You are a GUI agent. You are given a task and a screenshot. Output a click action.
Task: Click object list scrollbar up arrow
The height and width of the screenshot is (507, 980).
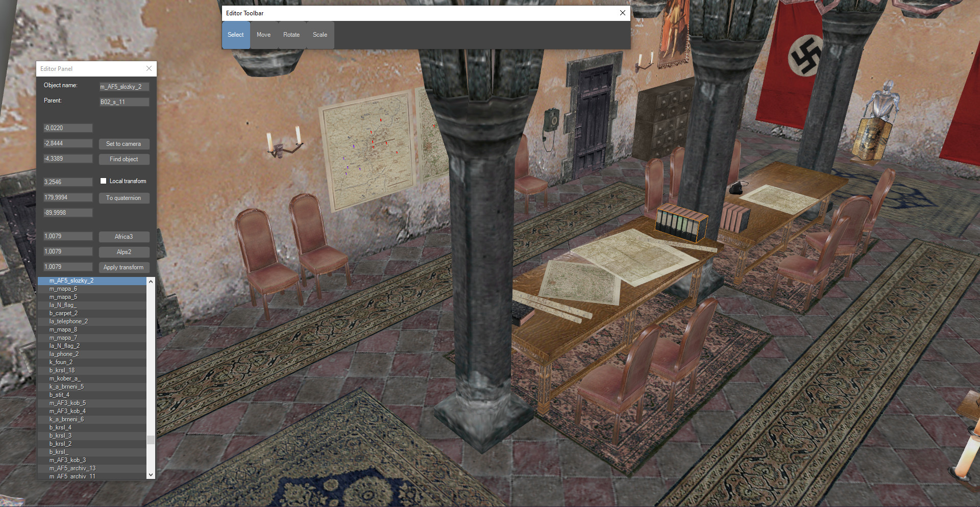pyautogui.click(x=151, y=281)
